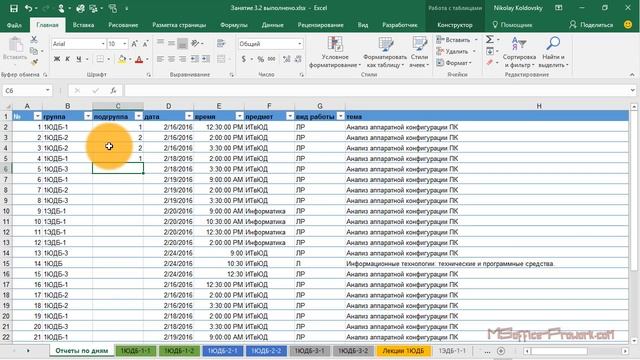This screenshot has width=640, height=360.
Task: Switch to the Данные ribbon tab
Action: [272, 25]
